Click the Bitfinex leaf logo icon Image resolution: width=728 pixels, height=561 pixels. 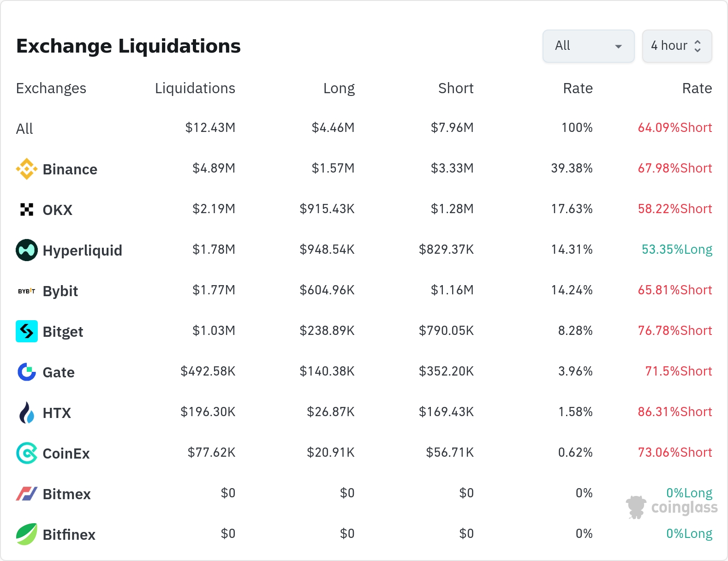pyautogui.click(x=26, y=534)
